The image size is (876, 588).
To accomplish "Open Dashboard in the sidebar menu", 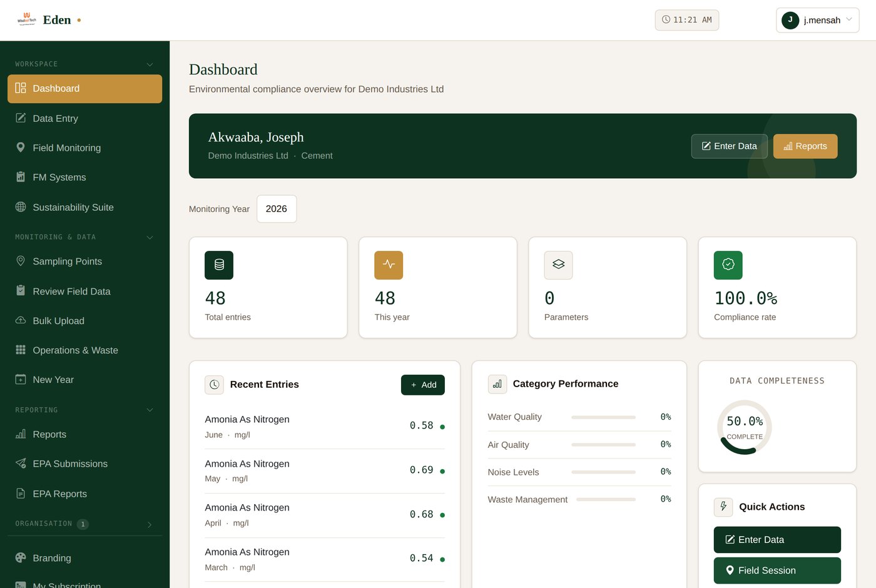I will (84, 89).
